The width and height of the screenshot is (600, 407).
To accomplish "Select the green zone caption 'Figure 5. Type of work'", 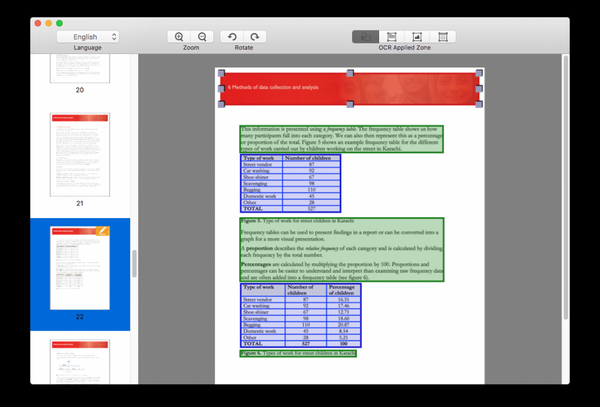I will [x=297, y=221].
